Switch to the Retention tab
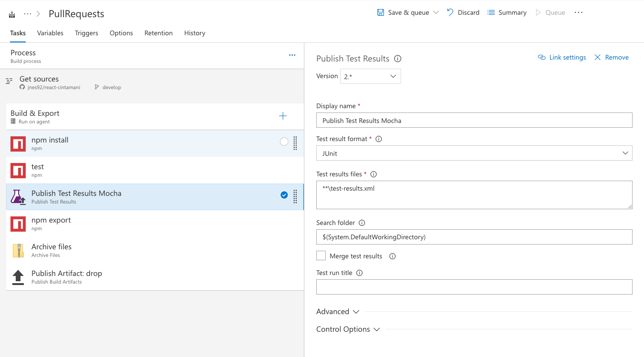644x357 pixels. 159,33
